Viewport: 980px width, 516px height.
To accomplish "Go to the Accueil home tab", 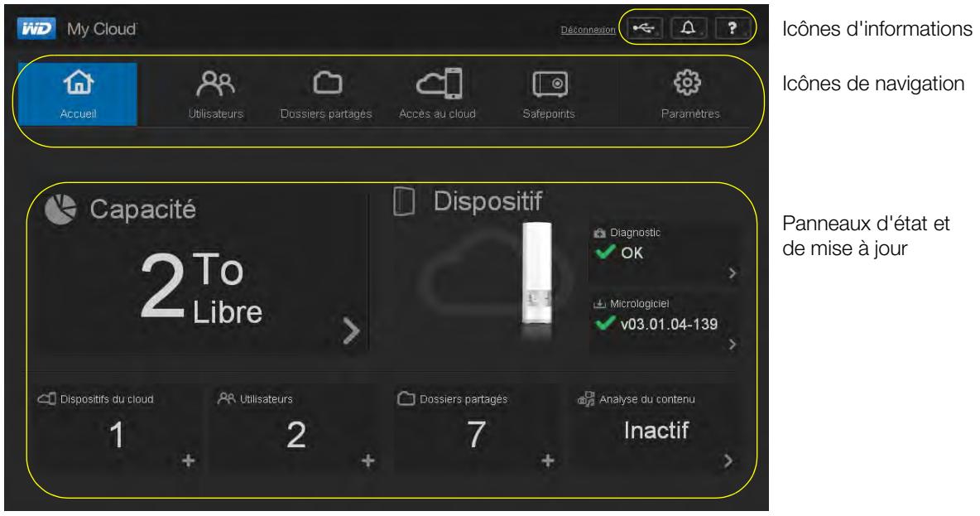I will [78, 94].
